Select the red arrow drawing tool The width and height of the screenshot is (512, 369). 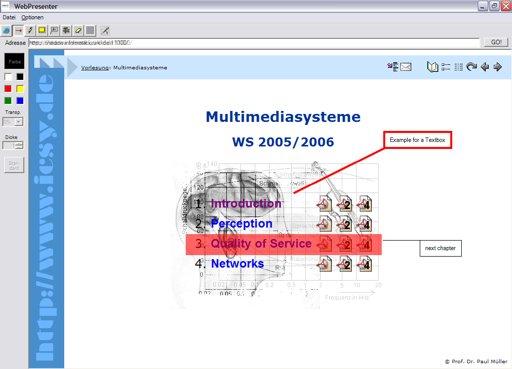[19, 31]
